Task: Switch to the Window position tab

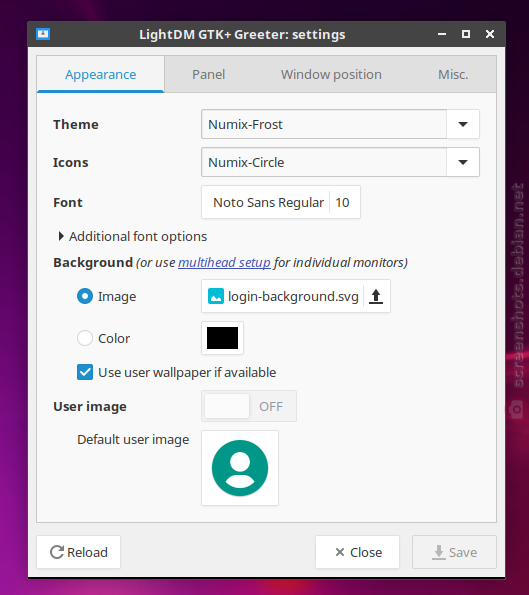Action: pyautogui.click(x=331, y=74)
